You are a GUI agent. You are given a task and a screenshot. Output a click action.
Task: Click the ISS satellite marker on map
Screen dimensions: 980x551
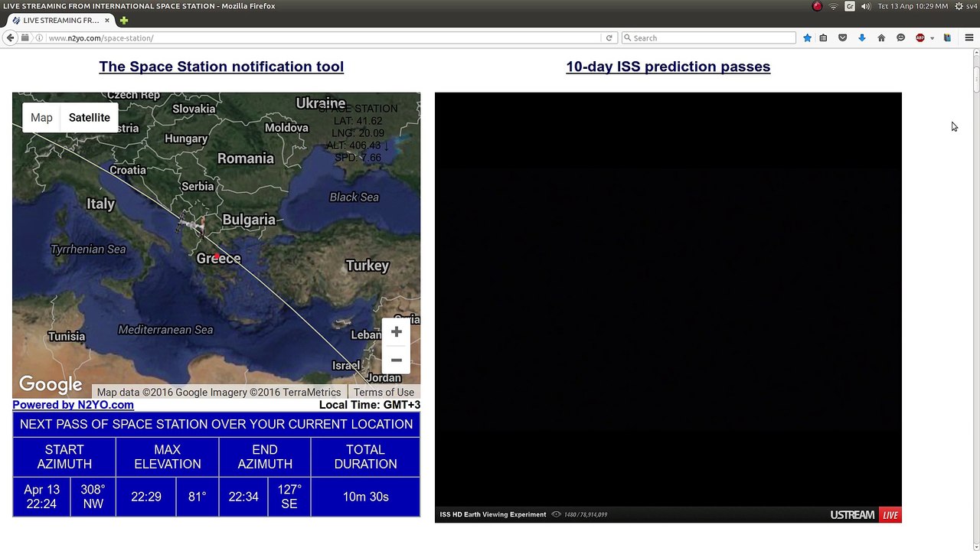click(x=193, y=225)
